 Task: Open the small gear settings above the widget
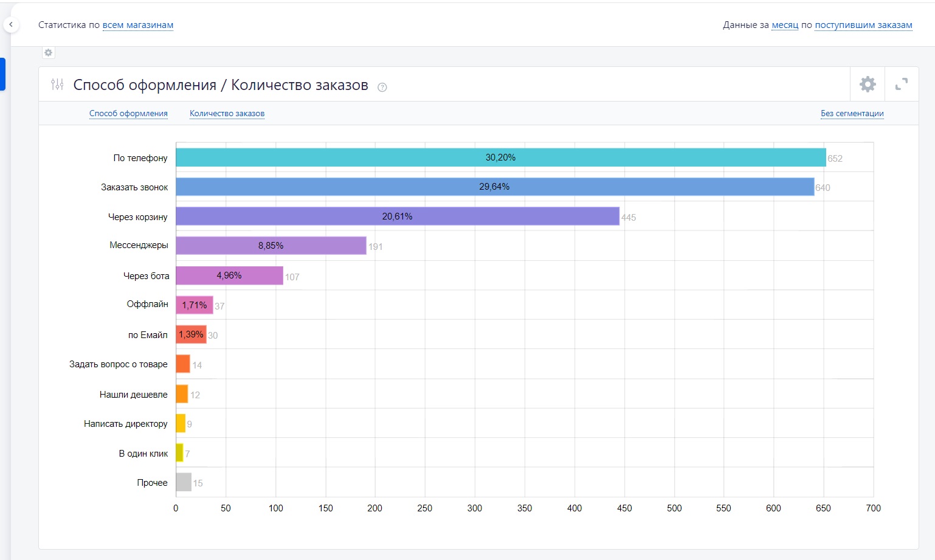(49, 53)
